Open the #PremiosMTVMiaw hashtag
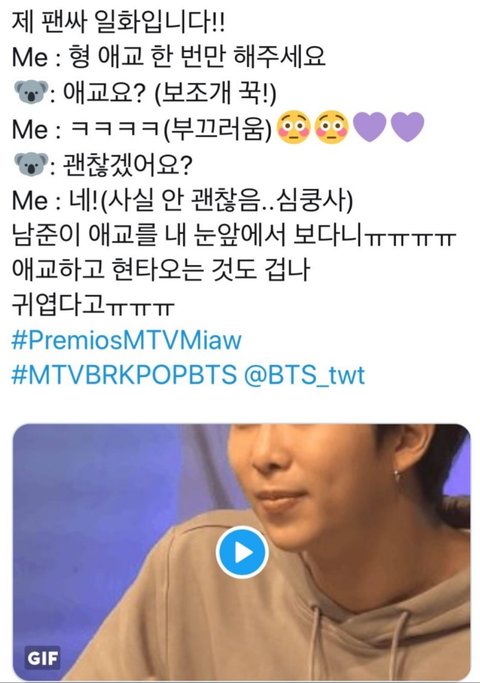 click(126, 340)
